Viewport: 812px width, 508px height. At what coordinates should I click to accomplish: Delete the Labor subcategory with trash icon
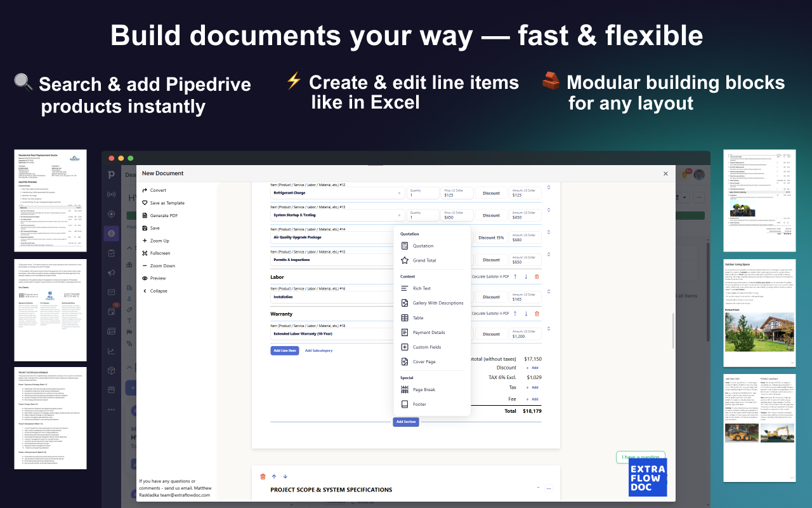(x=537, y=277)
